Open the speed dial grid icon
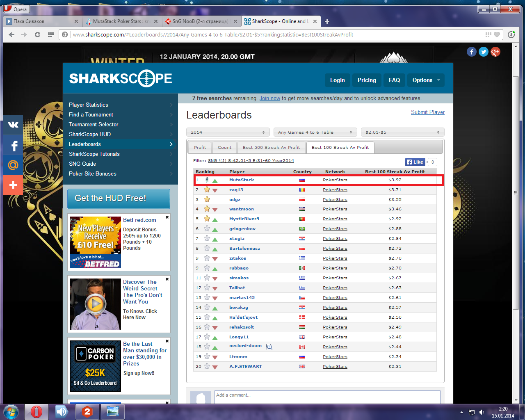Image resolution: width=525 pixels, height=420 pixels. tap(50, 34)
